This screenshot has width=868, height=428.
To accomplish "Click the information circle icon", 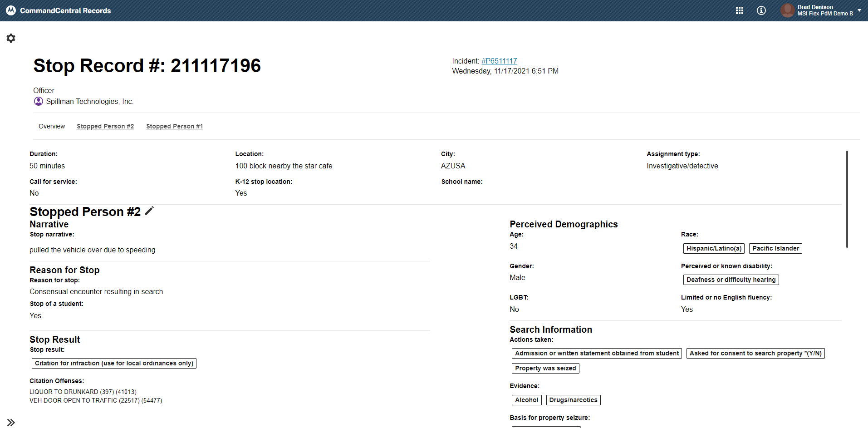I will (x=761, y=10).
